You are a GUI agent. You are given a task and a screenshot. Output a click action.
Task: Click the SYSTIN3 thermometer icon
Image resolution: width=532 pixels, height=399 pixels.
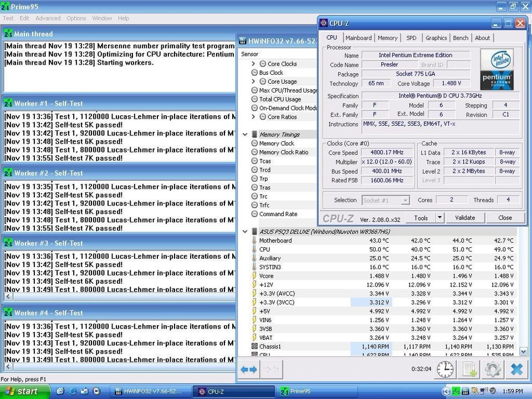tap(254, 267)
